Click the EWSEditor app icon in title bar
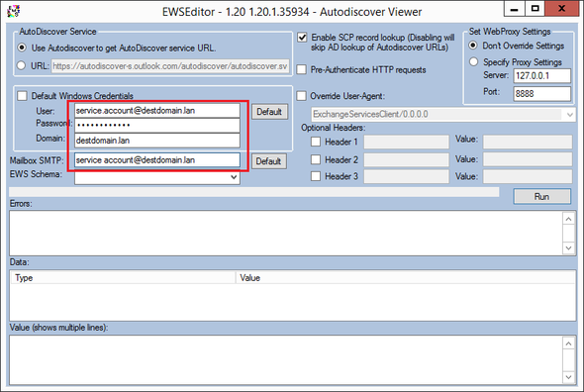This screenshot has height=392, width=584. point(14,11)
